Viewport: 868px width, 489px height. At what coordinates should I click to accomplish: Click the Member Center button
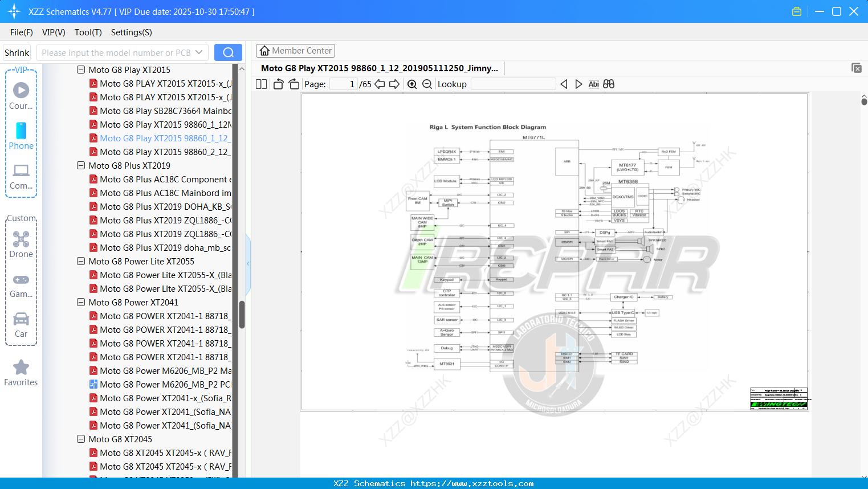pos(295,51)
